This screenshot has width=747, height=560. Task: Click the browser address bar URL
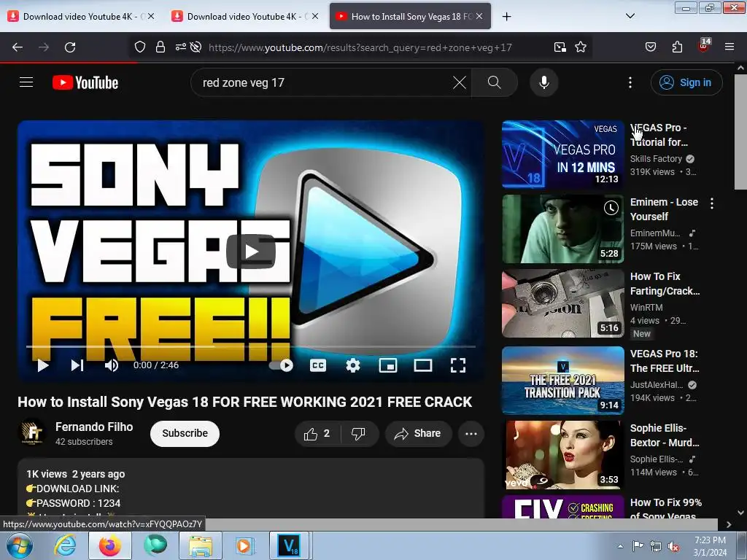360,47
